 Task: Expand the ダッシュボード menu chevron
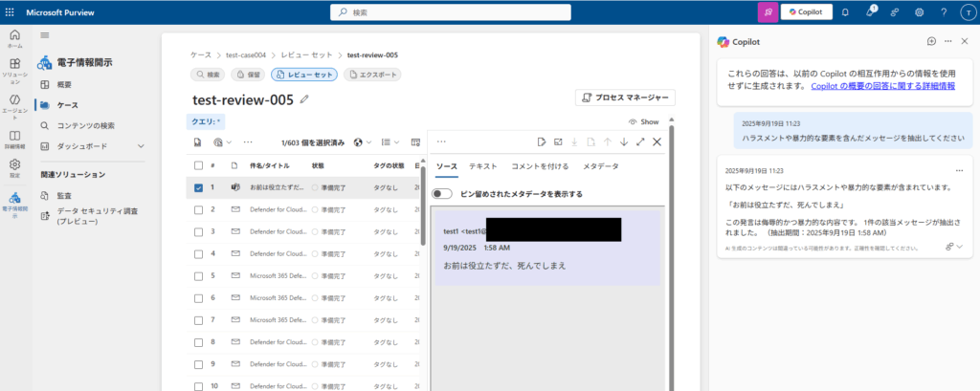point(141,146)
